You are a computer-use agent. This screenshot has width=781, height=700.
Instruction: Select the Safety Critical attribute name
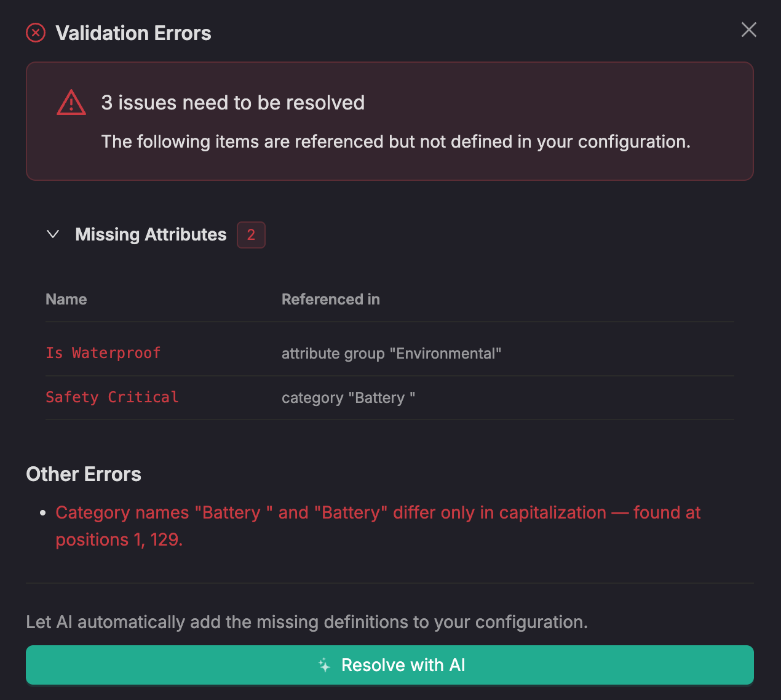pos(112,397)
